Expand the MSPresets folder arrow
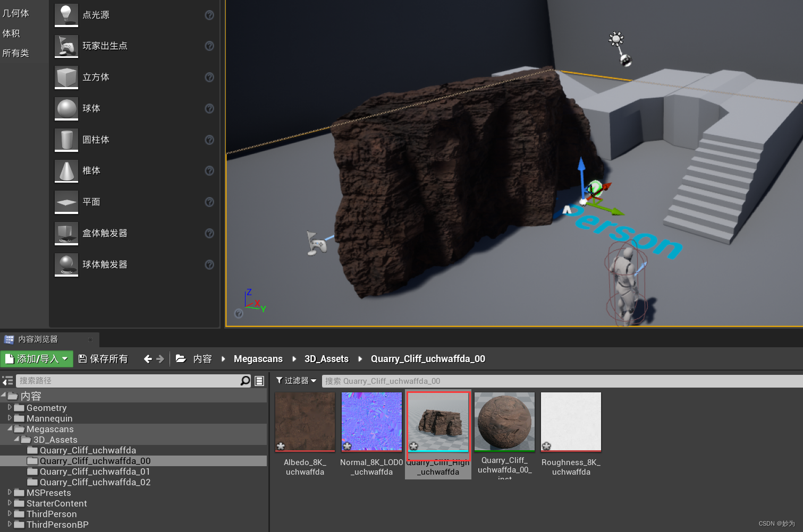The width and height of the screenshot is (803, 532). pyautogui.click(x=10, y=492)
